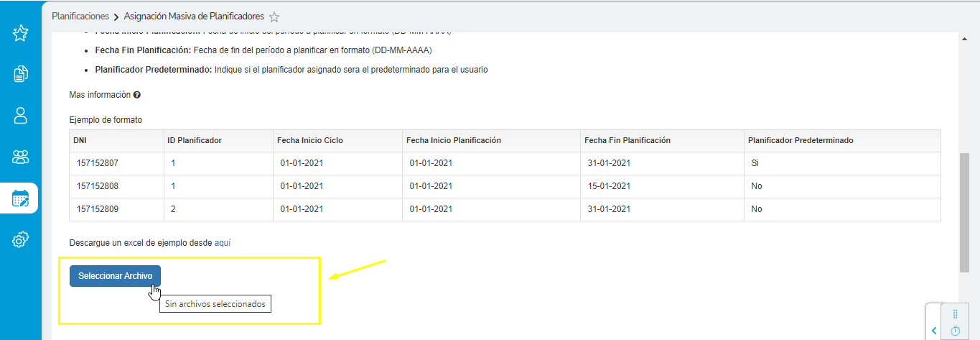Screen dimensions: 980x340
Task: Open the documents icon in the sidebar
Action: [x=20, y=73]
